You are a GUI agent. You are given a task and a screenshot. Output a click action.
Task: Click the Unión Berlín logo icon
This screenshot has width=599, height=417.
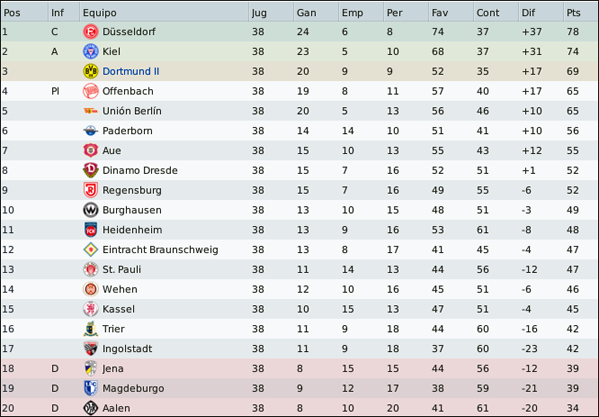click(91, 111)
